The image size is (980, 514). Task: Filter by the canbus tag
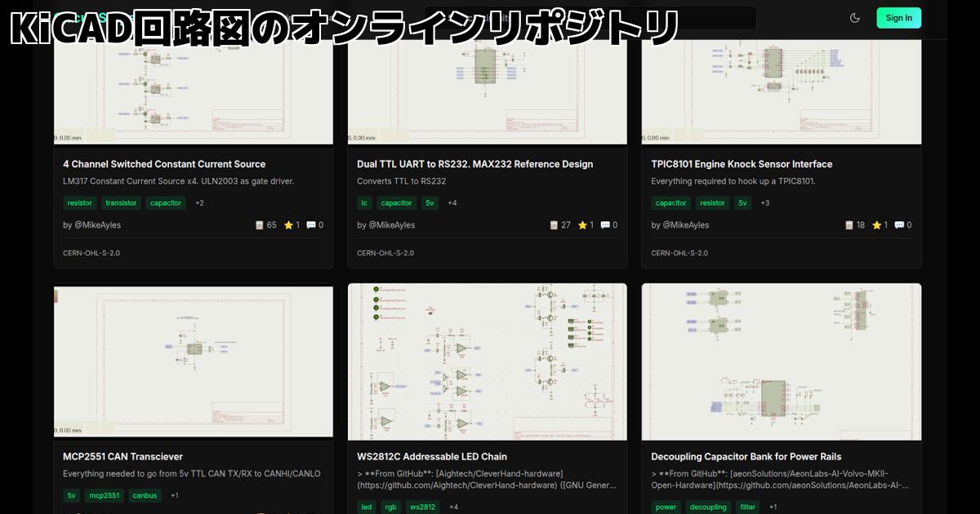point(145,495)
